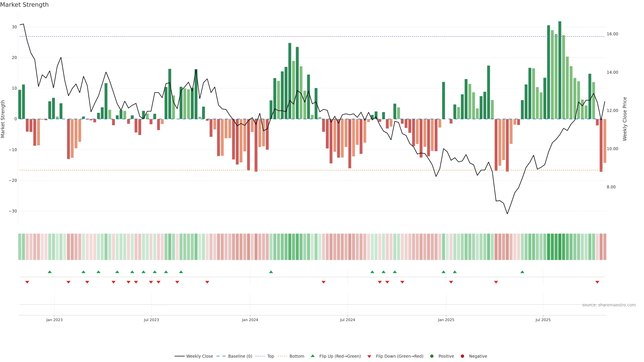Click the Jan 2023 x-axis label
Viewport: 644px width, 362px height.
[x=54, y=320]
